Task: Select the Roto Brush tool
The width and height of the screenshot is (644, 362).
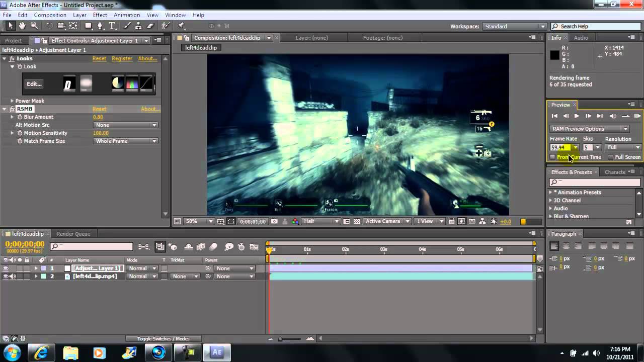Action: click(x=166, y=26)
